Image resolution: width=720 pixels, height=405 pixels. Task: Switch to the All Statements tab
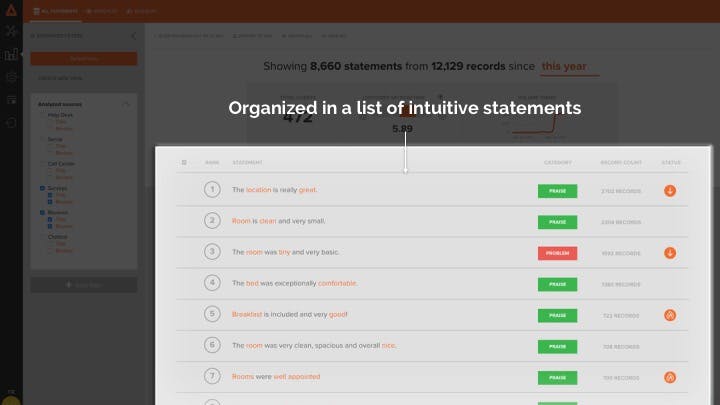coord(56,11)
